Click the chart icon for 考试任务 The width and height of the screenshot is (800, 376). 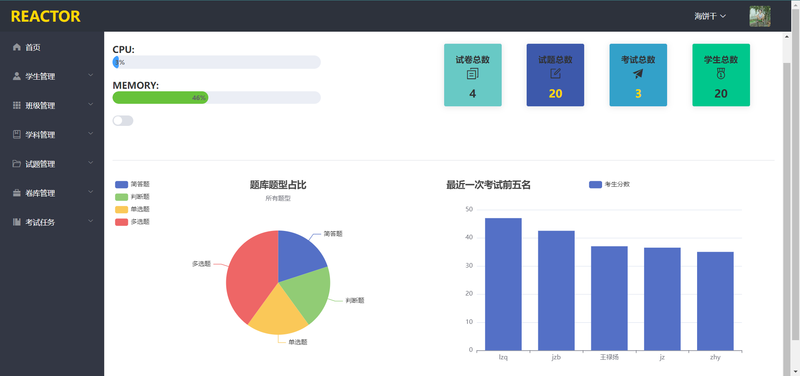(x=17, y=222)
